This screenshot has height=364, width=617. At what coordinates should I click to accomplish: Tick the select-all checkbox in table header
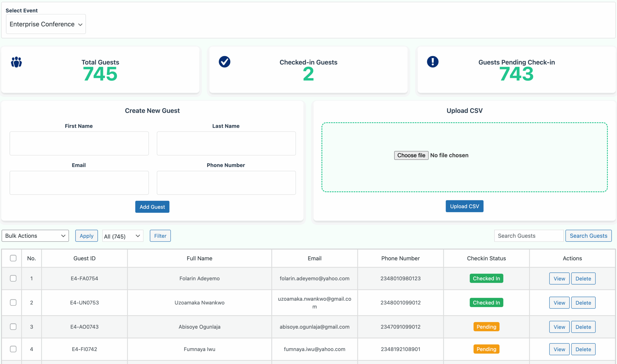(13, 258)
